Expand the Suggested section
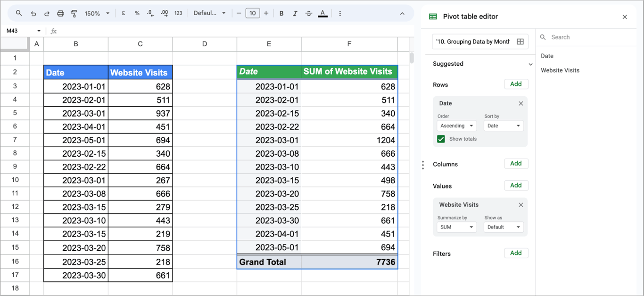Viewport: 644px width, 296px height. [530, 64]
